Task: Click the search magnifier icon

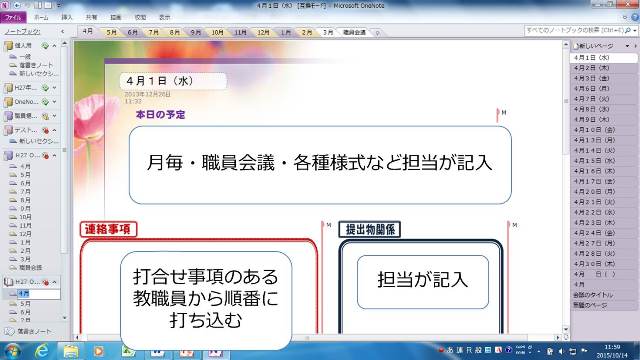Action: pos(628,31)
